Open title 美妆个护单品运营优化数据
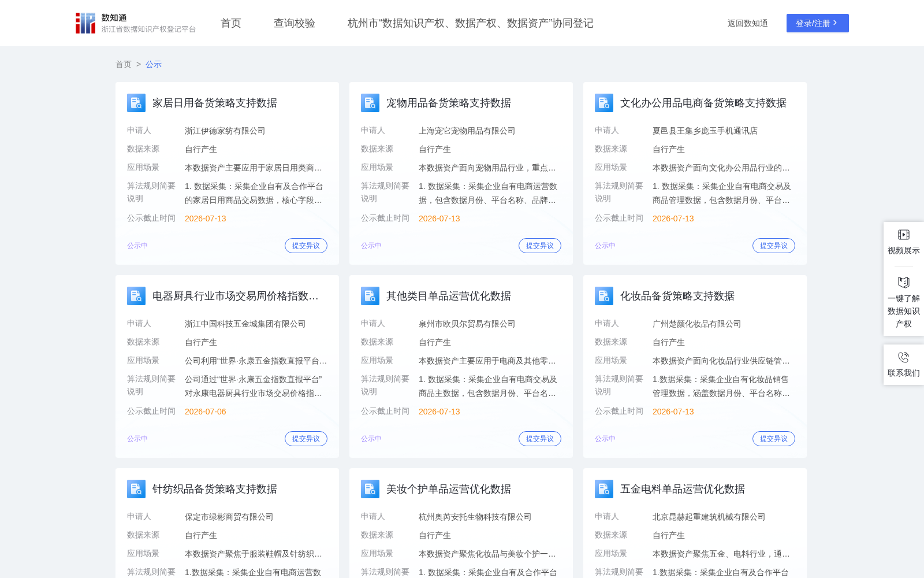 (x=449, y=489)
